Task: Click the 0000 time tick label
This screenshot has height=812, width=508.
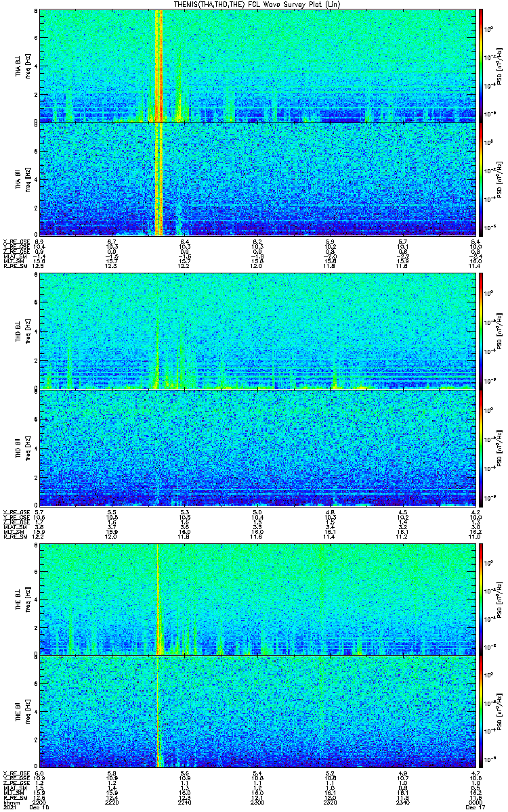Action: click(x=475, y=801)
